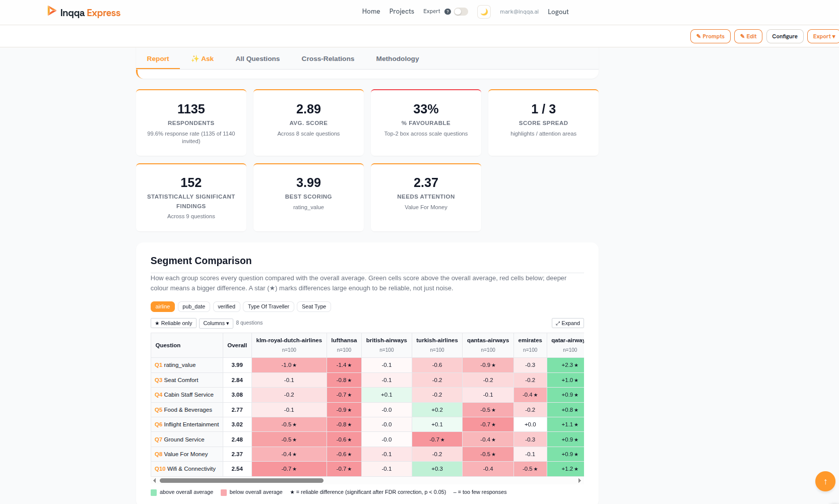Open the Configure button
Screen dimensions: 839x504
coord(785,36)
